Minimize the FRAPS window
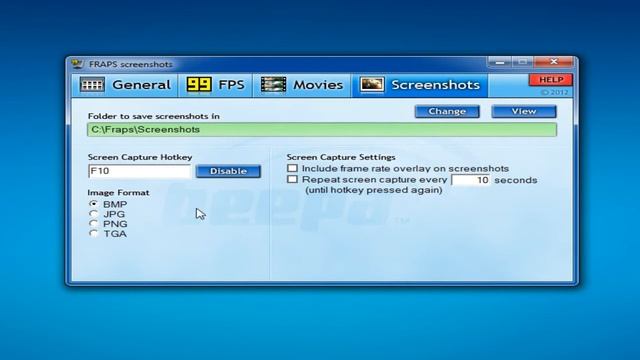Screen dimensions: 640x360 [x=499, y=62]
